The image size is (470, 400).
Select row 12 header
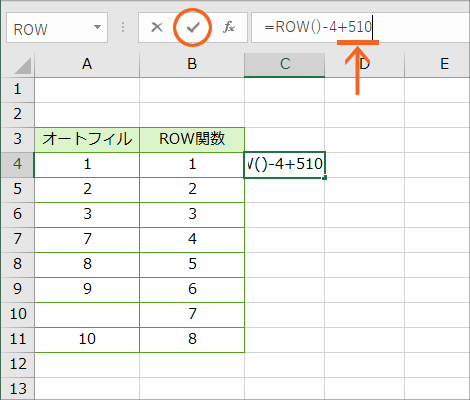point(17,365)
